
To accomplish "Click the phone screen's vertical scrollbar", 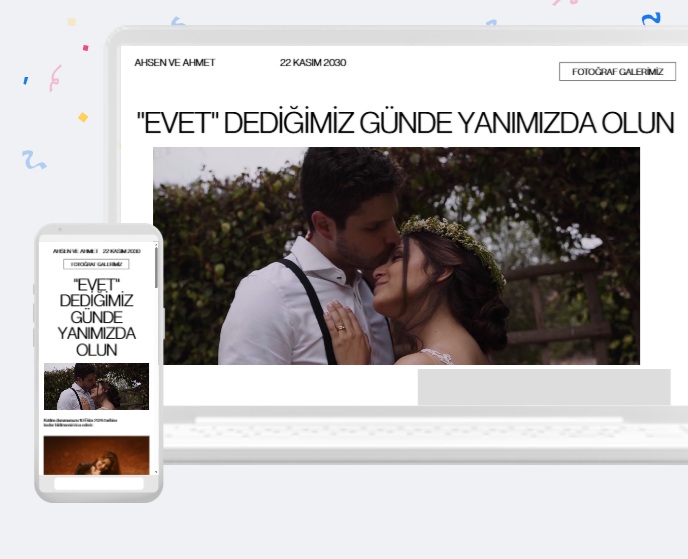I will click(156, 266).
